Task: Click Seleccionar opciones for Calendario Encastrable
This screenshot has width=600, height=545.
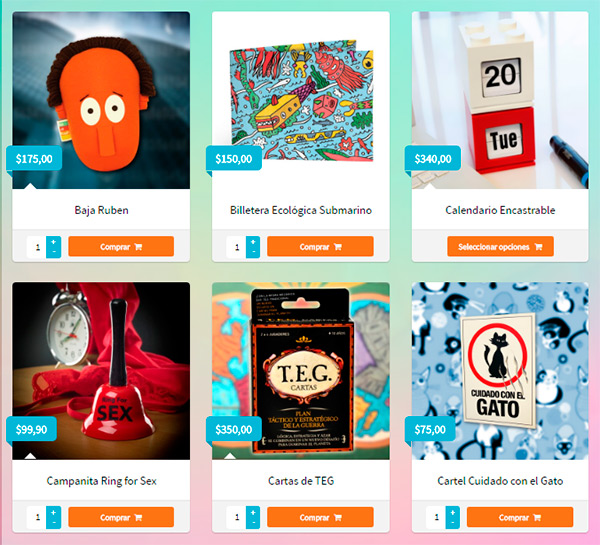Action: [x=500, y=246]
